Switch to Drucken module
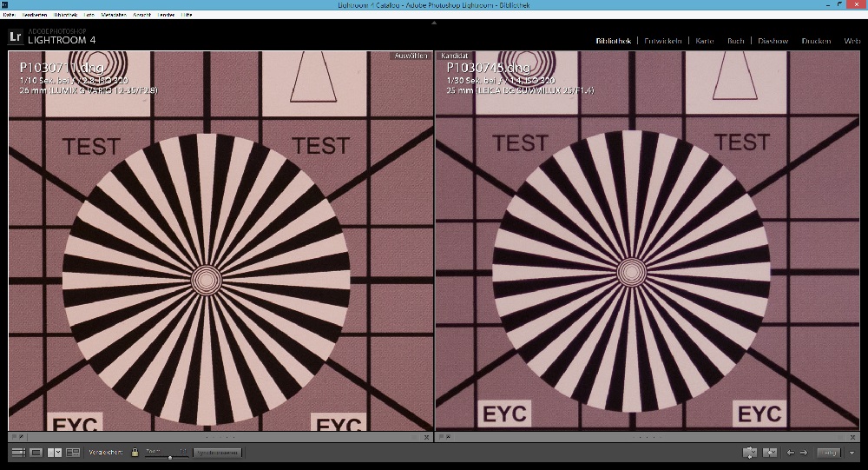 816,41
